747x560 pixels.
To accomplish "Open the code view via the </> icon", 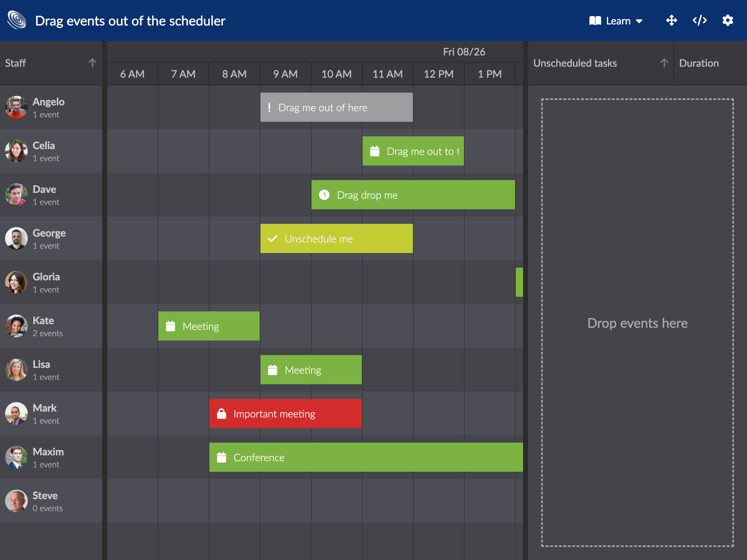I will pos(699,20).
